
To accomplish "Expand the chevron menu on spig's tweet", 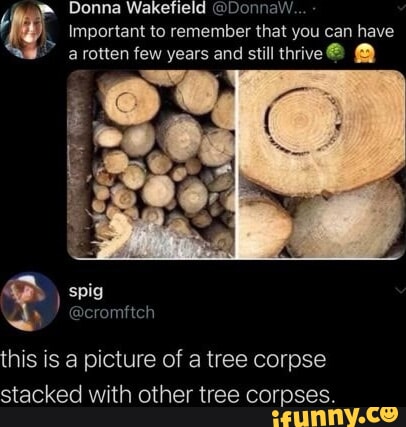I will [x=400, y=290].
